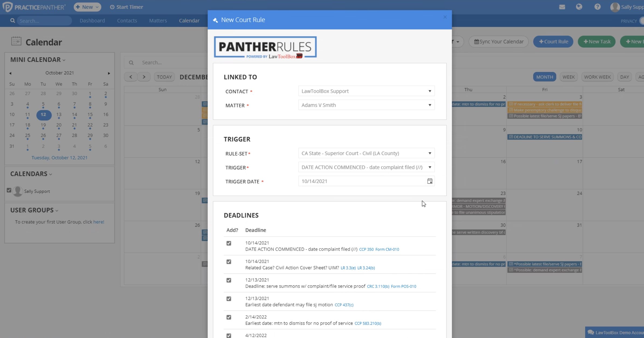The image size is (644, 338).
Task: Click the Sync Your Calendar button
Action: [x=498, y=41]
